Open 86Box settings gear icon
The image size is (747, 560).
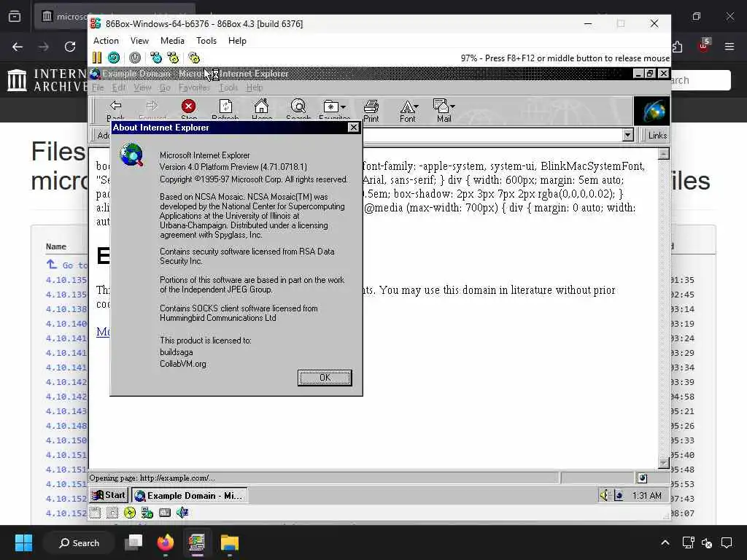[194, 58]
